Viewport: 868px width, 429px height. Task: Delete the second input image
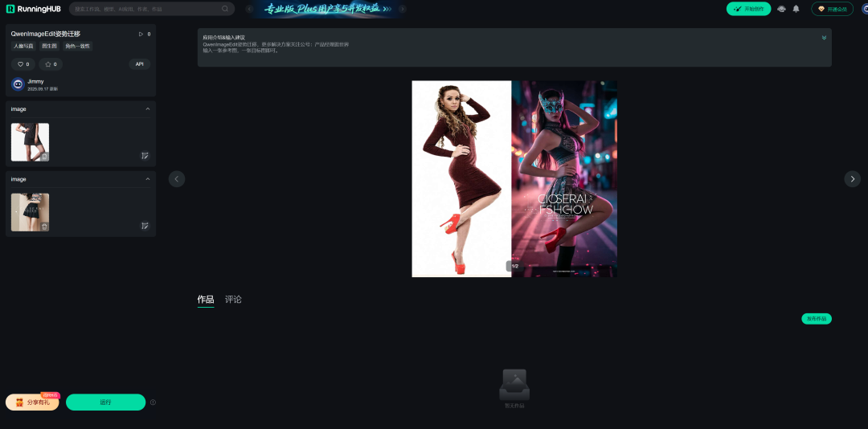44,227
